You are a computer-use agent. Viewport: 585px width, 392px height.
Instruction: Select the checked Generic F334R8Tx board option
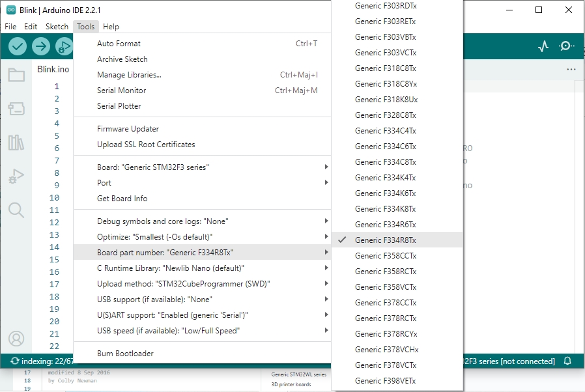[x=385, y=240]
